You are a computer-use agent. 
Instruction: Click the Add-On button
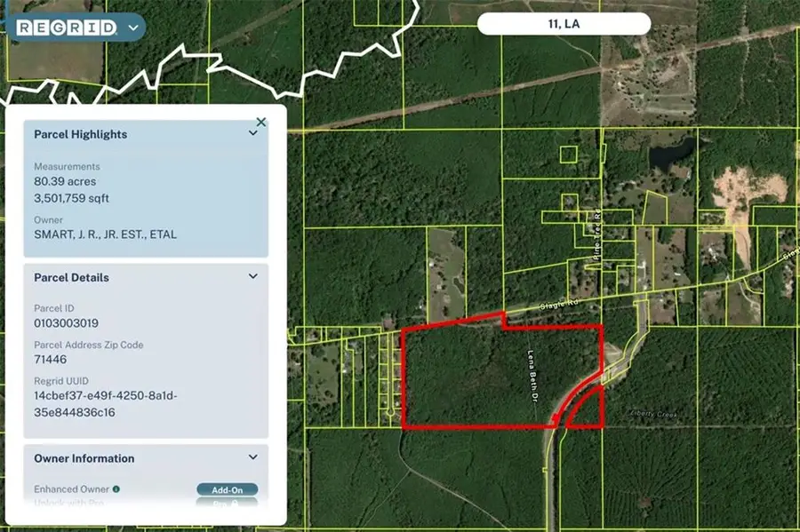(228, 488)
